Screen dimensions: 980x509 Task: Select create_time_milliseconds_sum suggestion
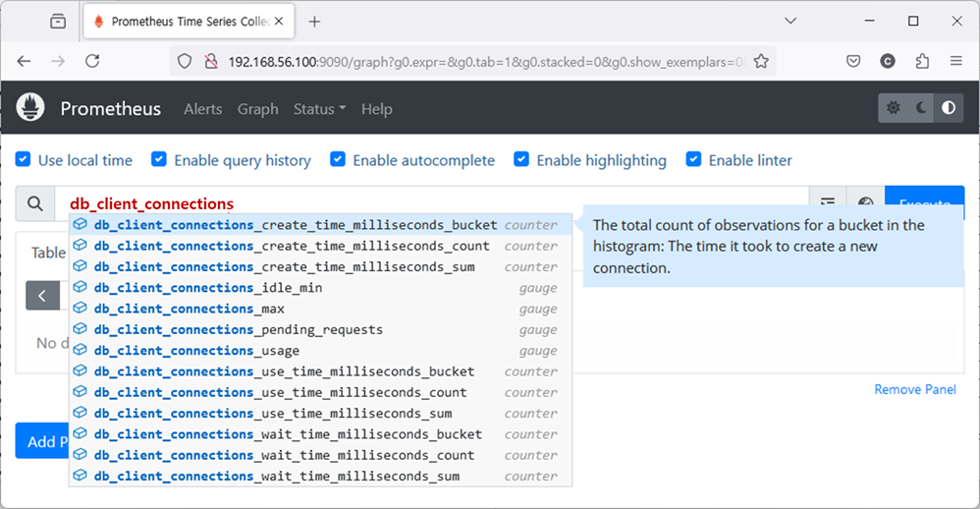click(321, 267)
